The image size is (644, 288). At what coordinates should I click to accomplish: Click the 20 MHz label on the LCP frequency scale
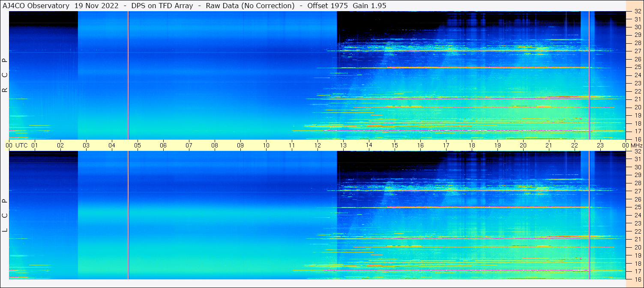point(638,247)
